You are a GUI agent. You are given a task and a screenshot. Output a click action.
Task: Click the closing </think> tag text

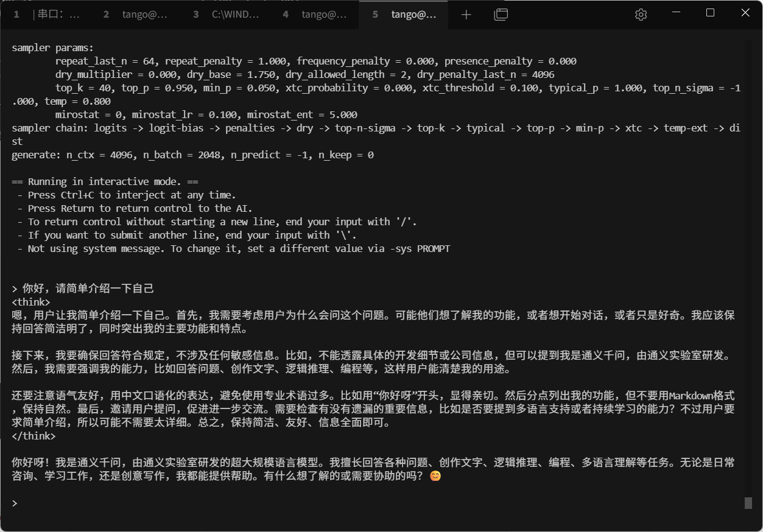[33, 436]
